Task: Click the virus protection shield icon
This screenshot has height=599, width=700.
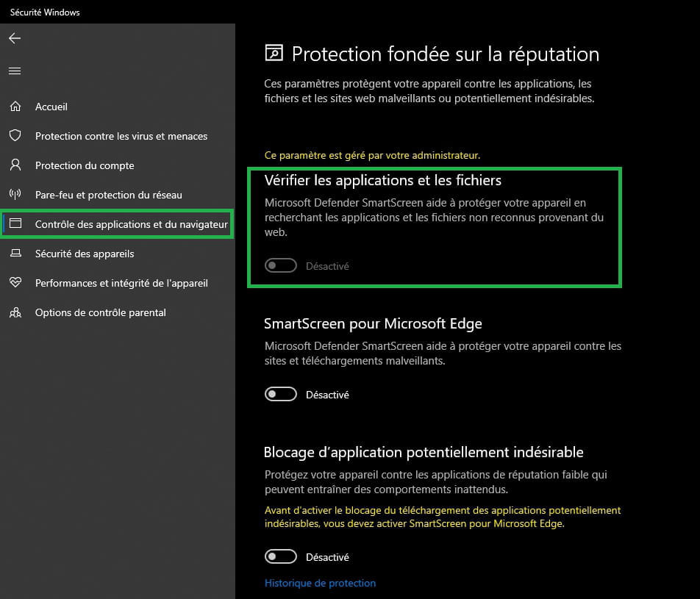Action: (15, 135)
